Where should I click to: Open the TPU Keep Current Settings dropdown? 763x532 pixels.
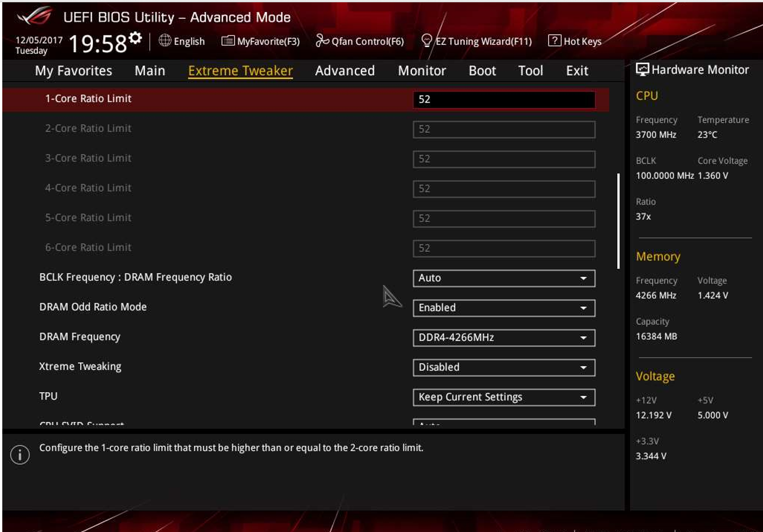point(504,397)
